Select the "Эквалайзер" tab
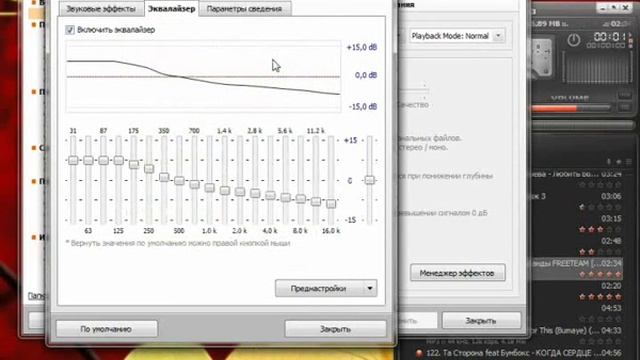Viewport: 640px width, 360px height. [171, 9]
